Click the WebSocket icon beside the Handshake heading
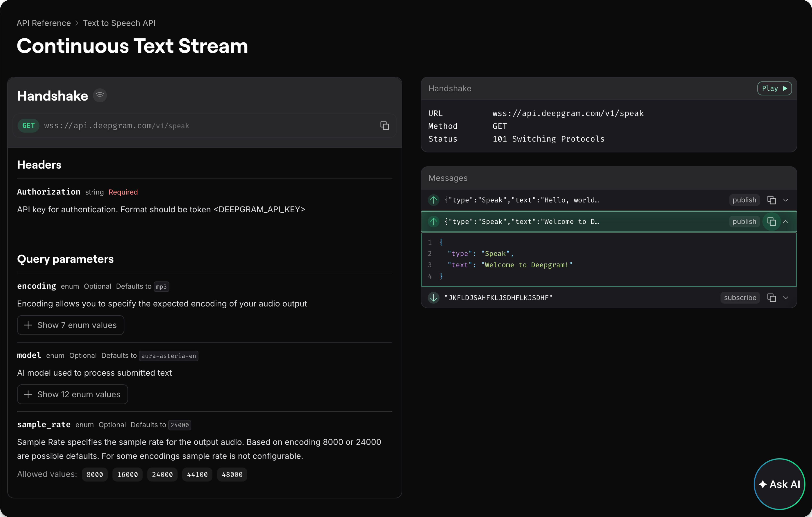The image size is (812, 517). (x=99, y=95)
